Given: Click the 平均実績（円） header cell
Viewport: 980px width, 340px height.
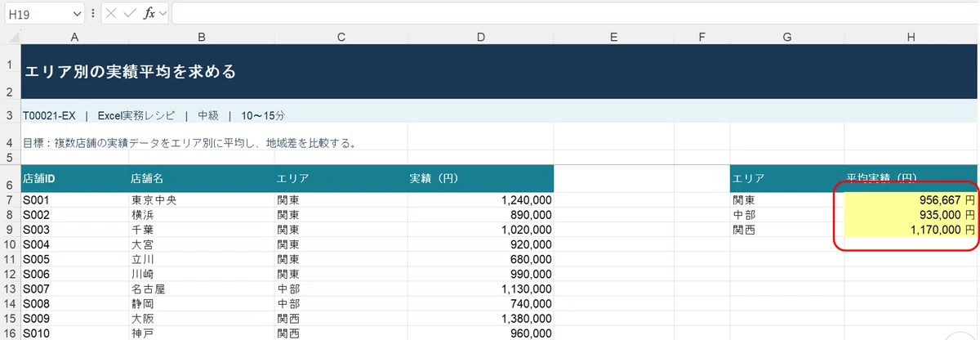Looking at the screenshot, I should tap(911, 179).
